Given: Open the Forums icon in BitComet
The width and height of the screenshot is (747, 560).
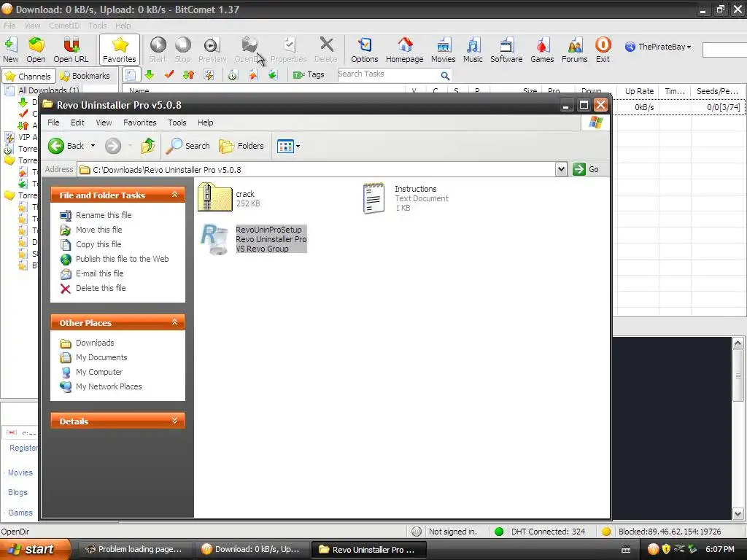Looking at the screenshot, I should 574,50.
